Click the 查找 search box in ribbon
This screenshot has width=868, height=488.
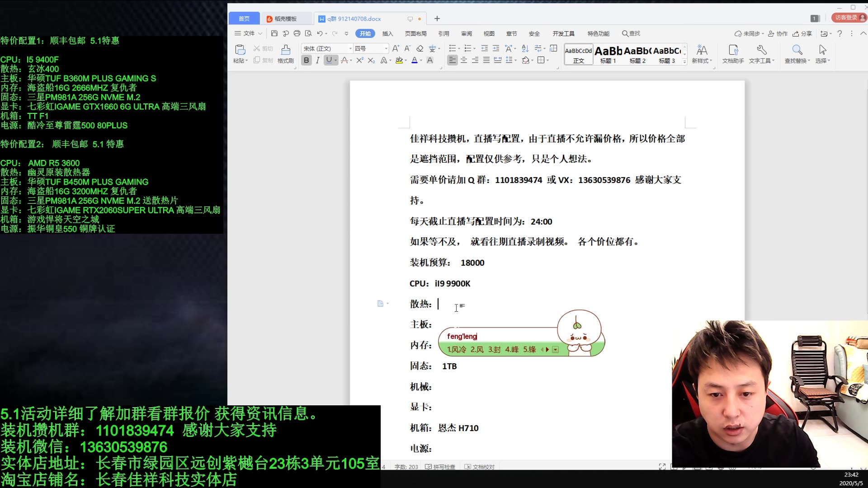631,33
